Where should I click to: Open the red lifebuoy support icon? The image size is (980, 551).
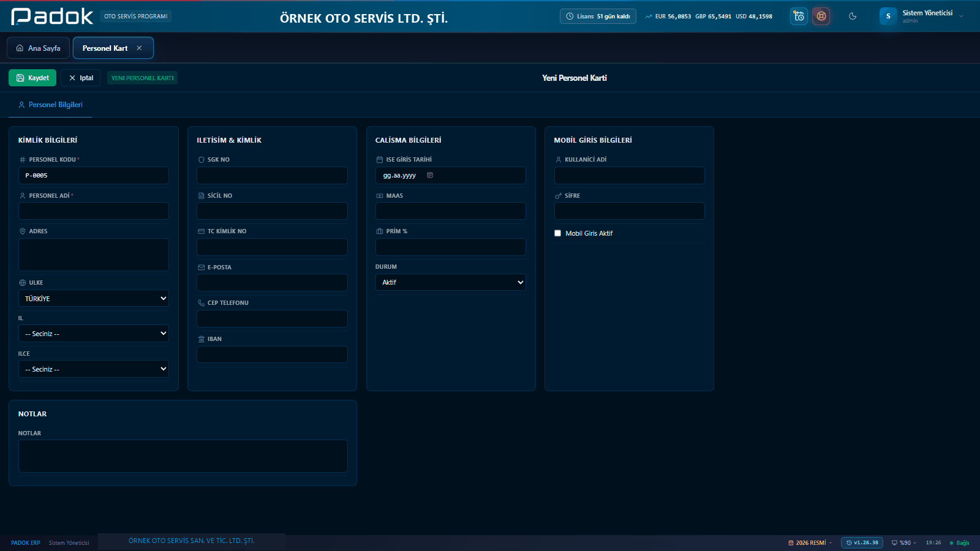click(821, 17)
